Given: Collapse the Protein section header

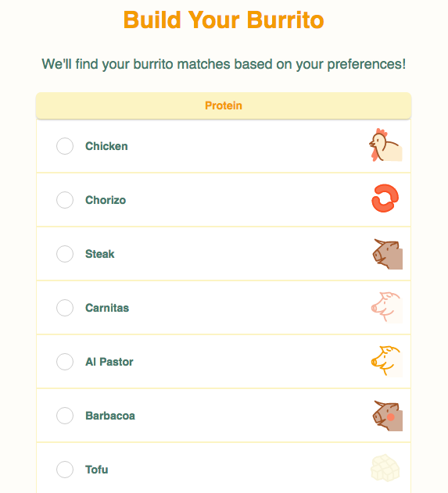Looking at the screenshot, I should click(224, 105).
